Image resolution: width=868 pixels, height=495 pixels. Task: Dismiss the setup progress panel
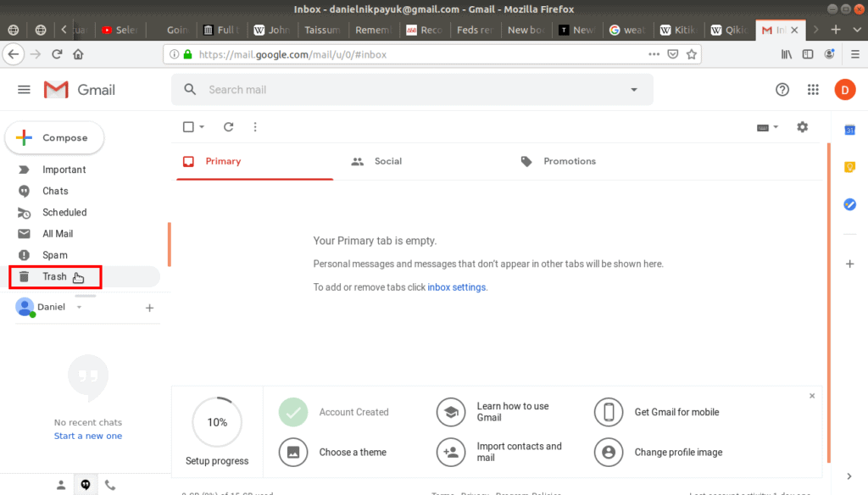812,396
